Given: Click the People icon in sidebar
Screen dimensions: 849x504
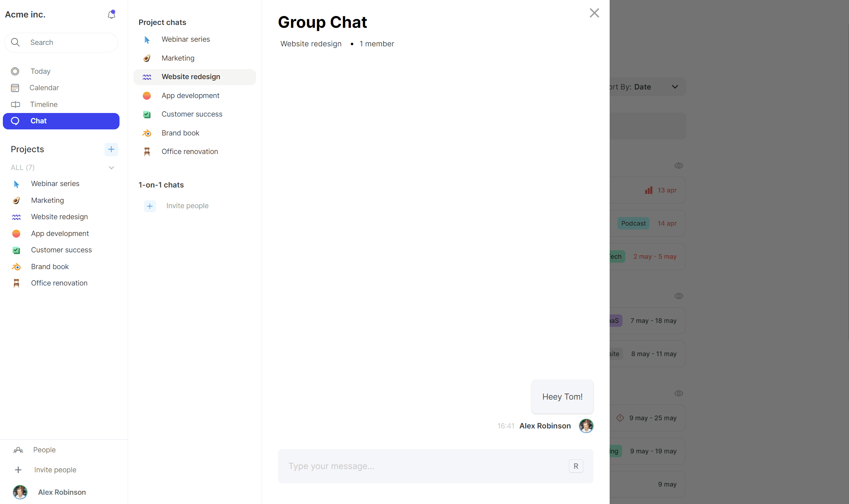Looking at the screenshot, I should coord(18,450).
